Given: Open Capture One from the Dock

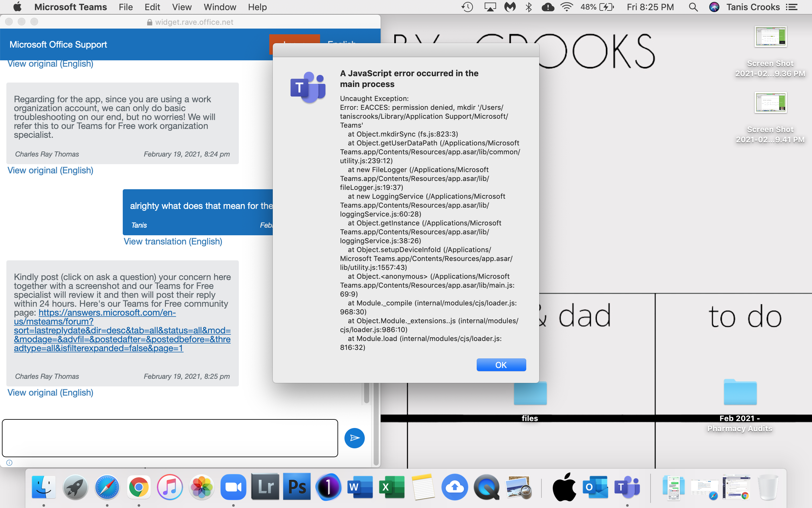Looking at the screenshot, I should click(x=328, y=487).
